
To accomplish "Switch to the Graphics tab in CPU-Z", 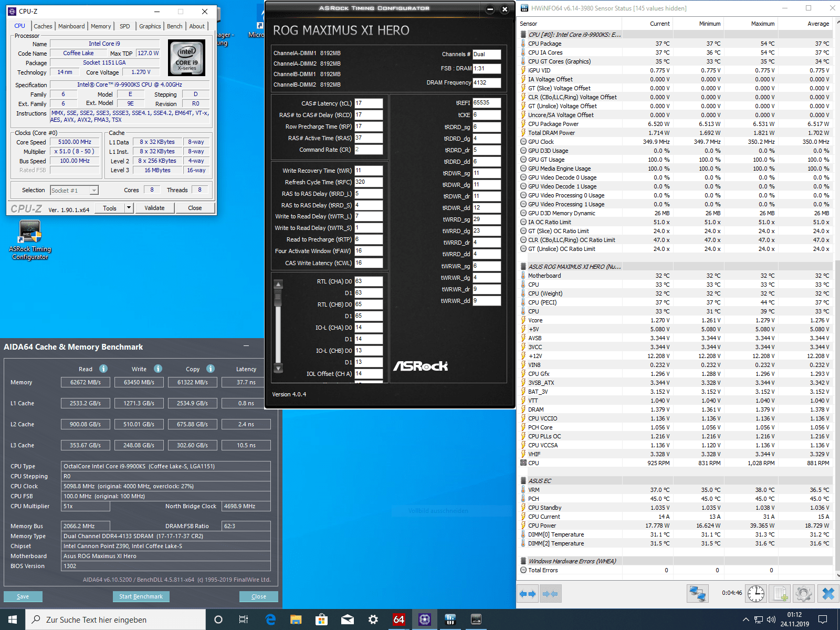I will (x=150, y=26).
